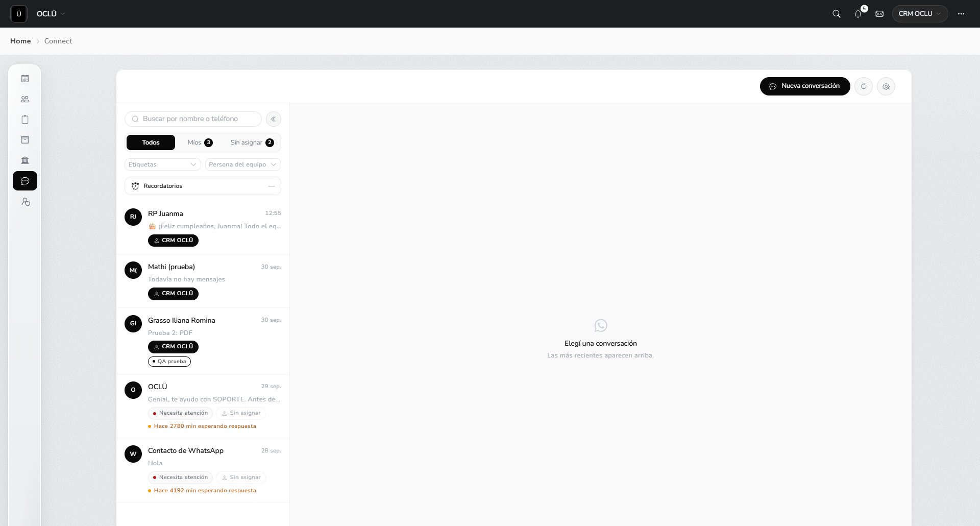Open the three-dot more menu in top bar
The width and height of the screenshot is (980, 526).
coord(961,14)
